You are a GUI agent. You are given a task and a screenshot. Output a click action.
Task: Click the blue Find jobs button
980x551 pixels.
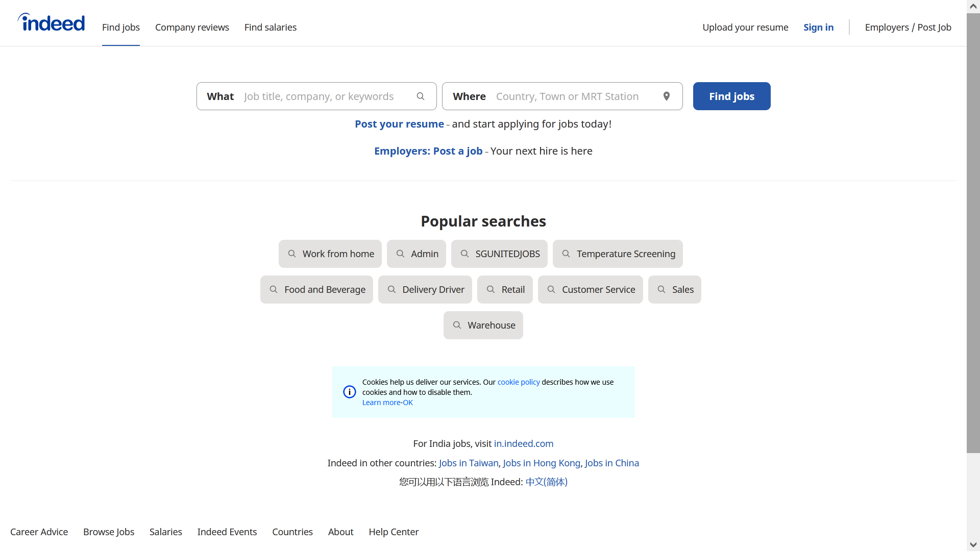click(x=732, y=96)
